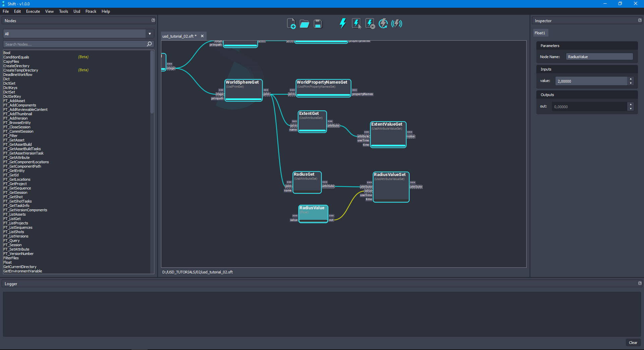Image resolution: width=644 pixels, height=350 pixels.
Task: Create a new graph file
Action: [x=291, y=23]
